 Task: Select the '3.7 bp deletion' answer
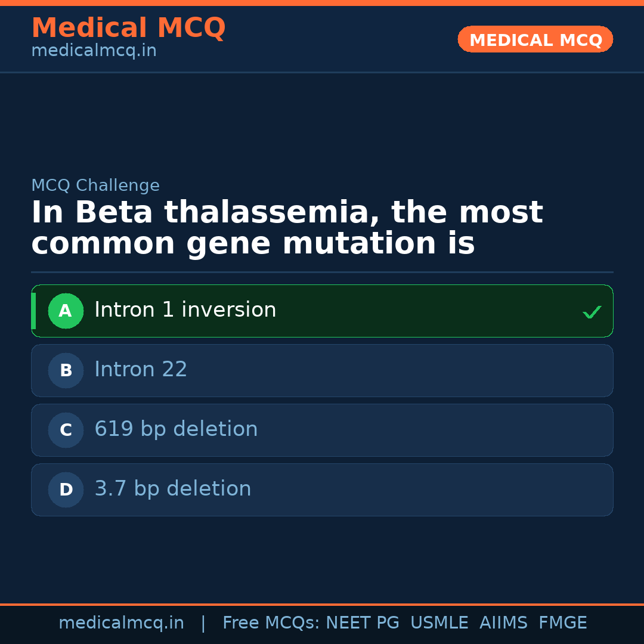173,489
